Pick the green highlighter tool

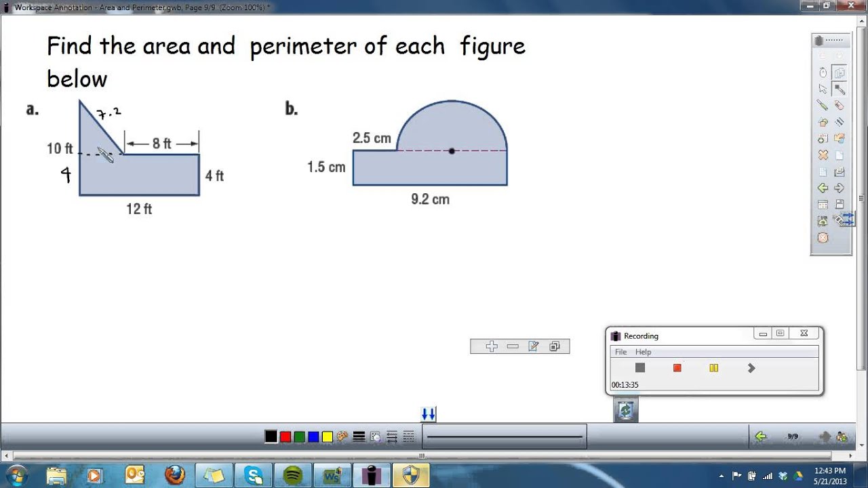coord(823,105)
